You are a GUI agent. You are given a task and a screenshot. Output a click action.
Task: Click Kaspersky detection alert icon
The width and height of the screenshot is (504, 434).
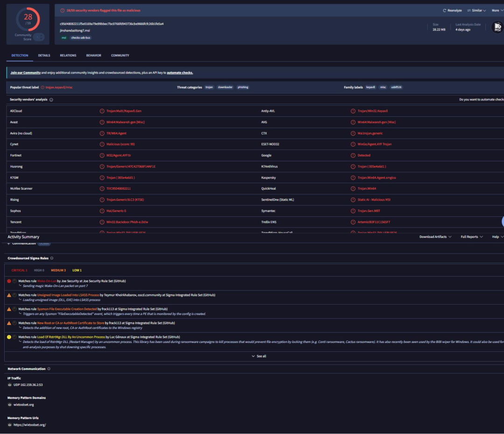(353, 178)
